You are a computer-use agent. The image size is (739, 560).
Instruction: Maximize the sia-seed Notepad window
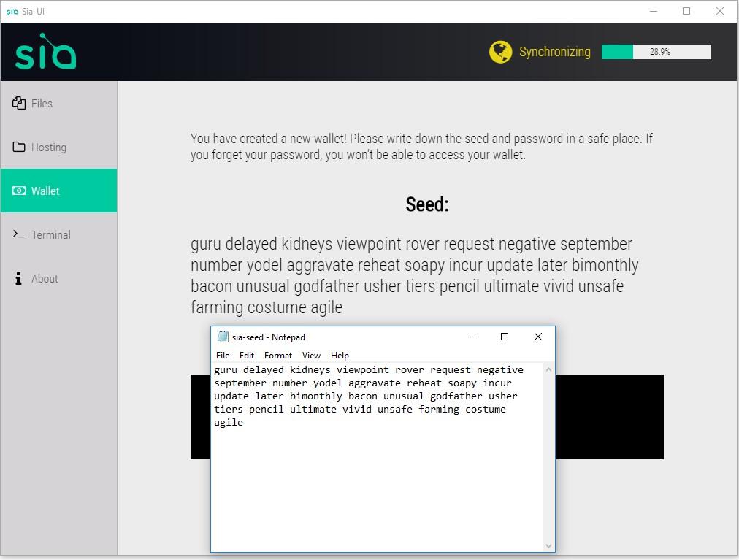(x=504, y=337)
